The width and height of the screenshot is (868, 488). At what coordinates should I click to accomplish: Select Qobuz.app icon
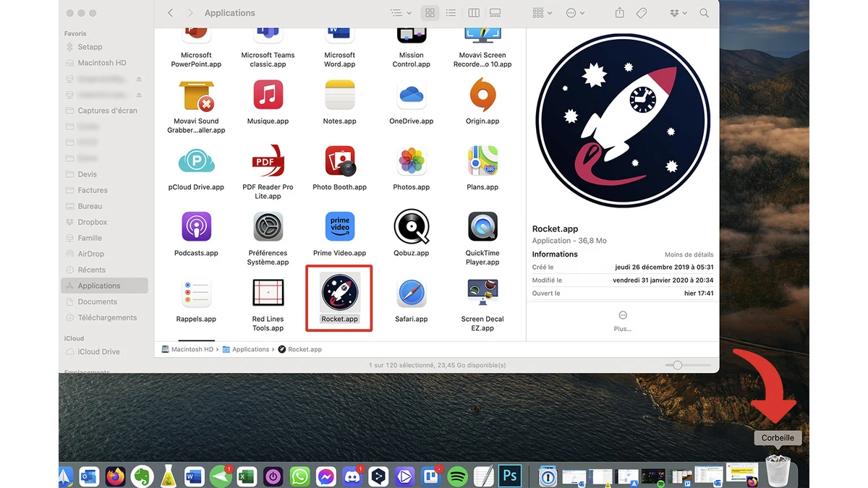(x=411, y=227)
